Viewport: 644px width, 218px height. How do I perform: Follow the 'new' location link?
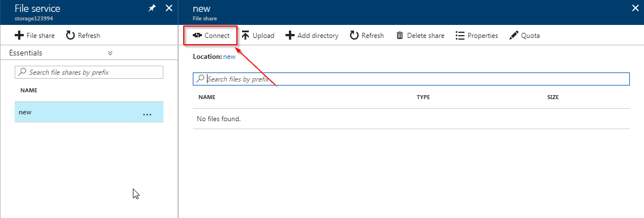(x=229, y=57)
